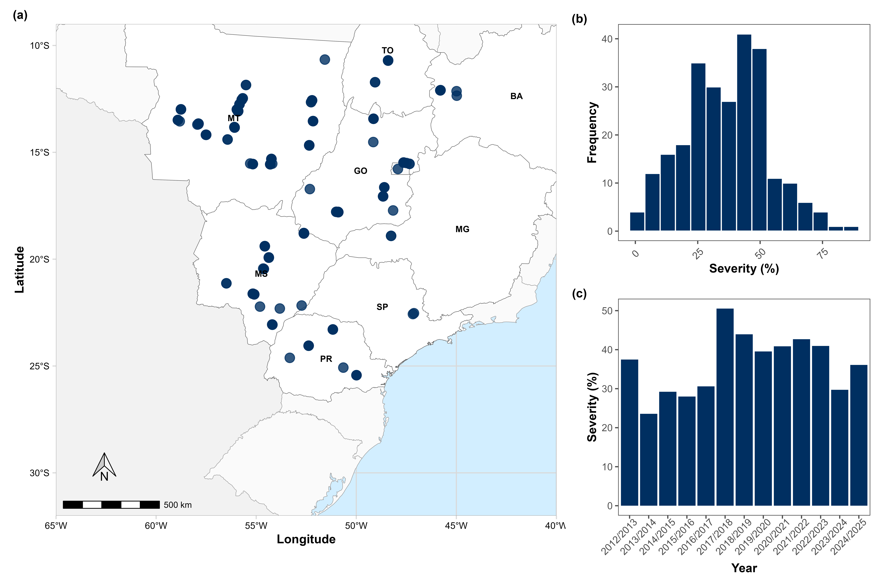This screenshot has height=588, width=882.
Task: Select the "500 km" scale label
Action: (x=178, y=505)
